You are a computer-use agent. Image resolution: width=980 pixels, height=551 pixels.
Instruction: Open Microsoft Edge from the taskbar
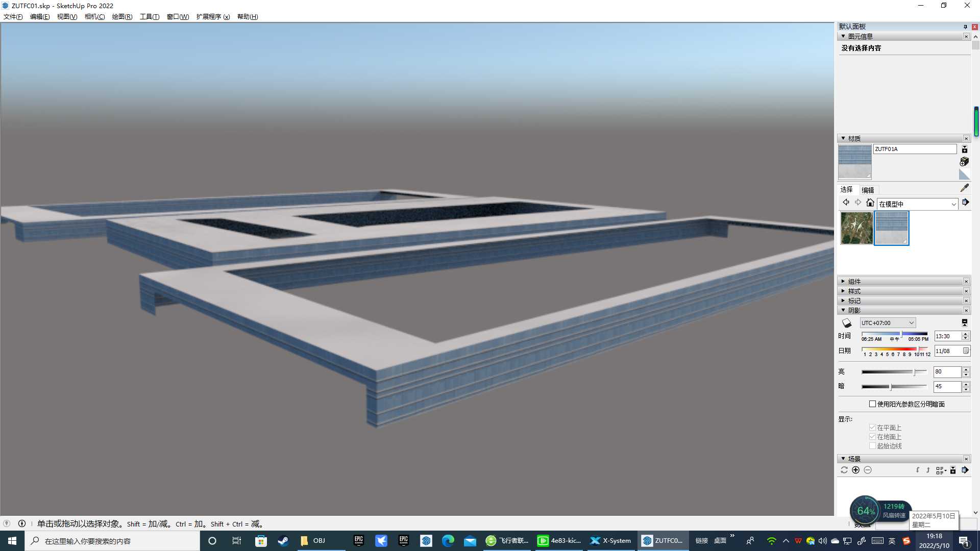coord(448,541)
